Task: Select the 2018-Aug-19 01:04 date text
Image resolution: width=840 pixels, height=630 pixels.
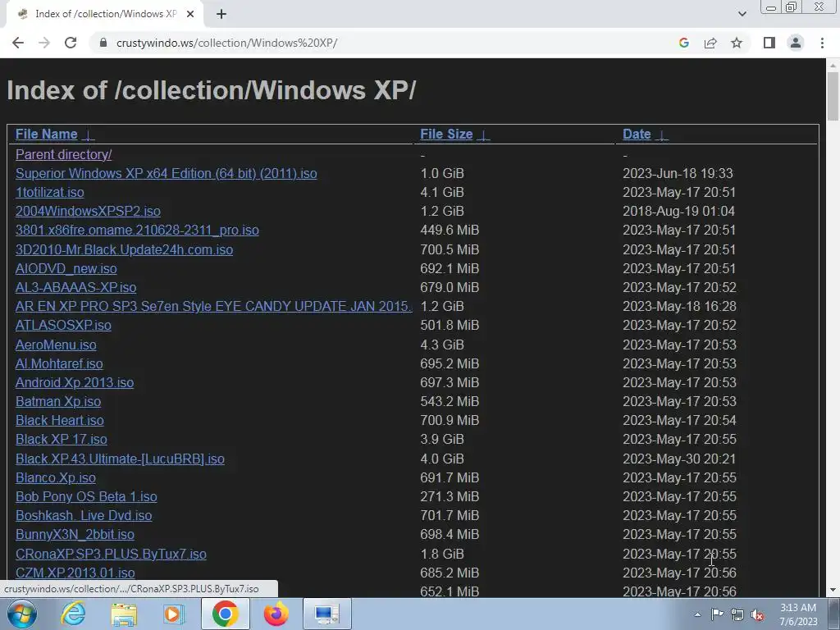Action: click(678, 211)
